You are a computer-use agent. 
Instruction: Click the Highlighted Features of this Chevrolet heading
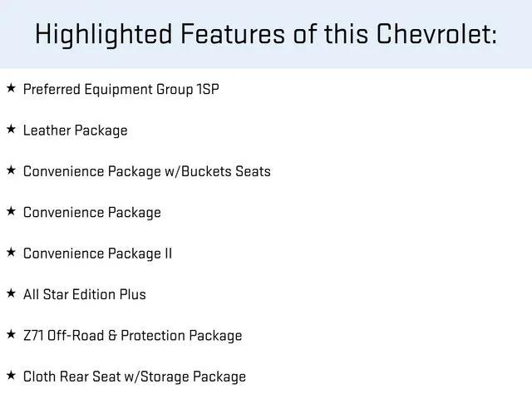(266, 35)
